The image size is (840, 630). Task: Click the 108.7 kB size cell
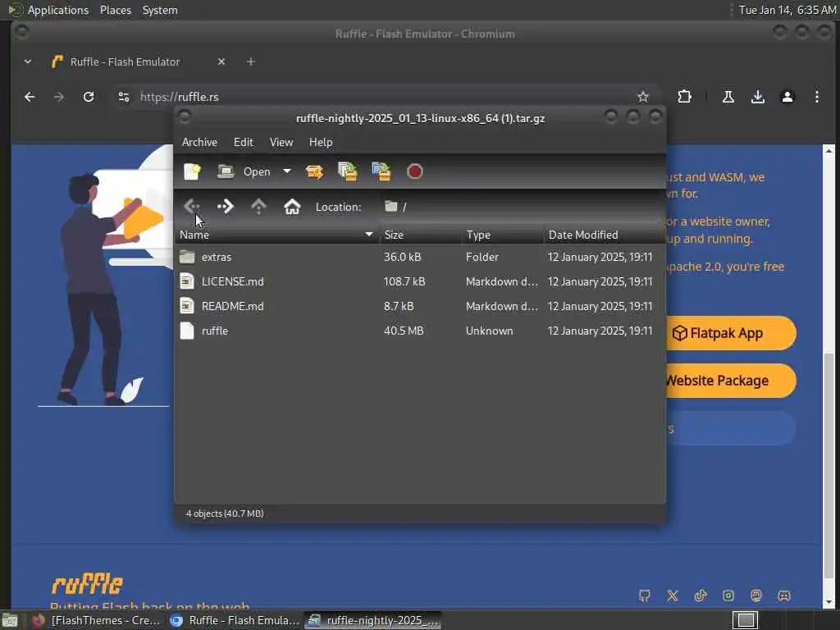click(404, 282)
